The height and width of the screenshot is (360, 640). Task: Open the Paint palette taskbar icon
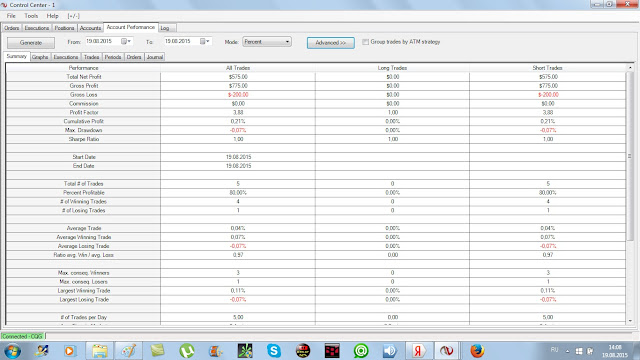(129, 351)
